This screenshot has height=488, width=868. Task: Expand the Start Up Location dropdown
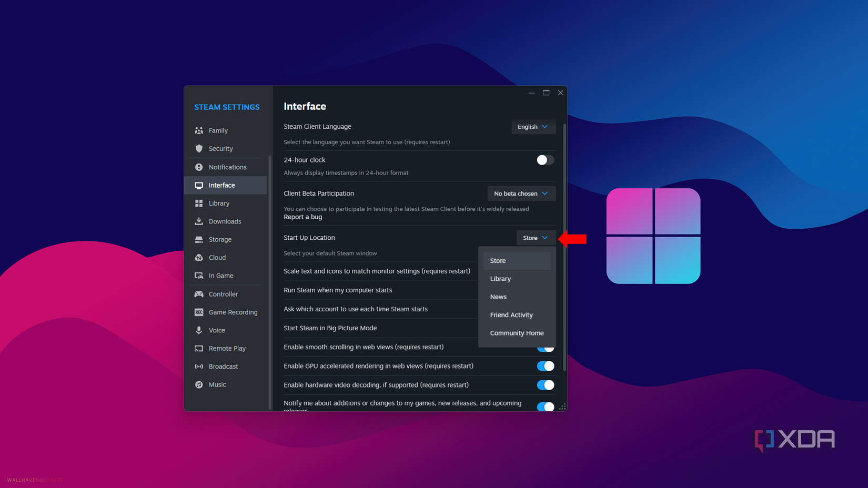(x=536, y=238)
